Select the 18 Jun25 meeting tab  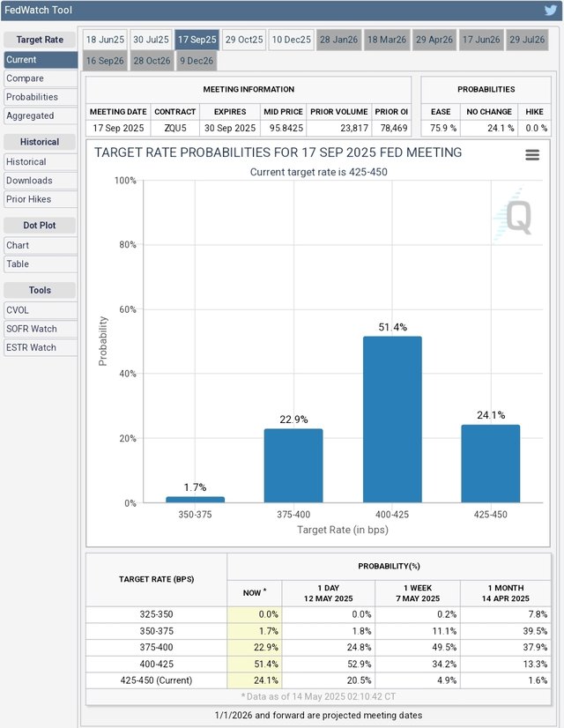point(105,40)
